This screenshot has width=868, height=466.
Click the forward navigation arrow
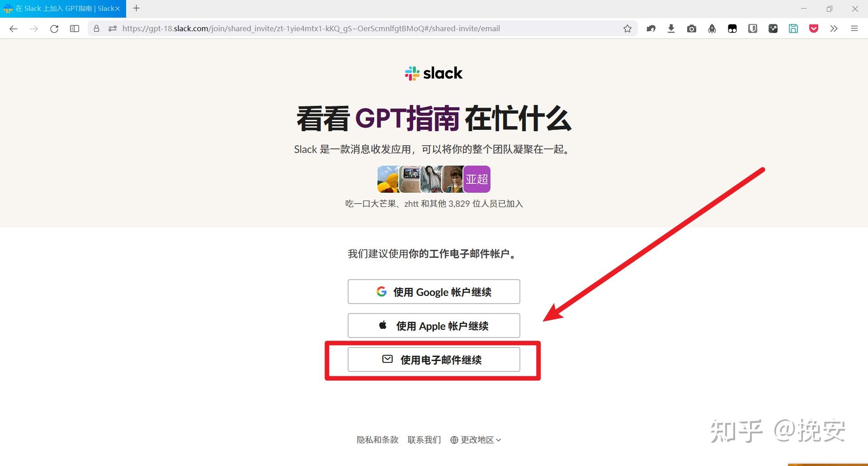[34, 29]
